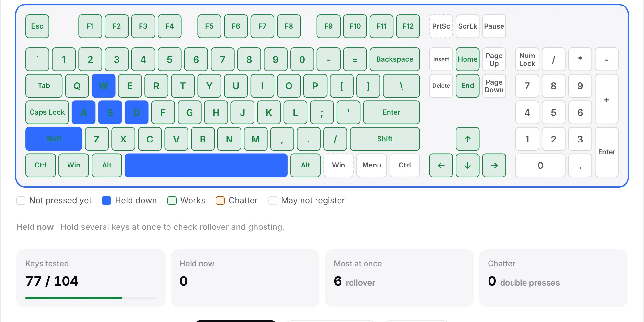Viewport: 644px width, 322px height.
Task: Select the held-down W key
Action: tap(103, 86)
